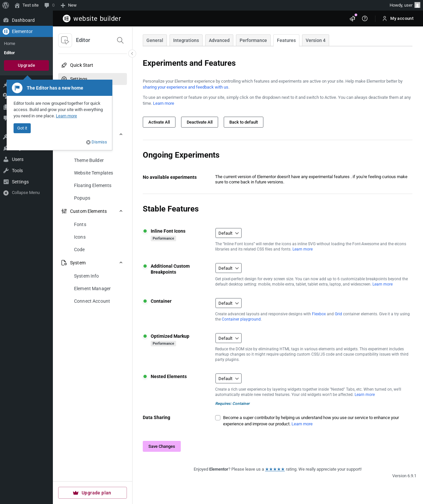The height and width of the screenshot is (504, 423).
Task: Open System Info under System
Action: pyautogui.click(x=86, y=276)
